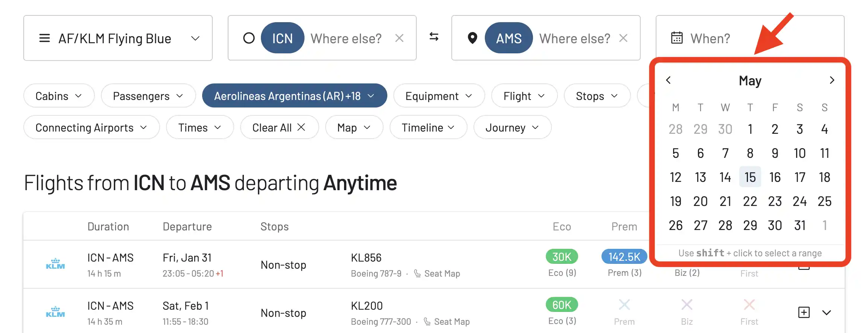Open the Aerolineas Argentinas (AR)+18 airline filter

[x=294, y=96]
